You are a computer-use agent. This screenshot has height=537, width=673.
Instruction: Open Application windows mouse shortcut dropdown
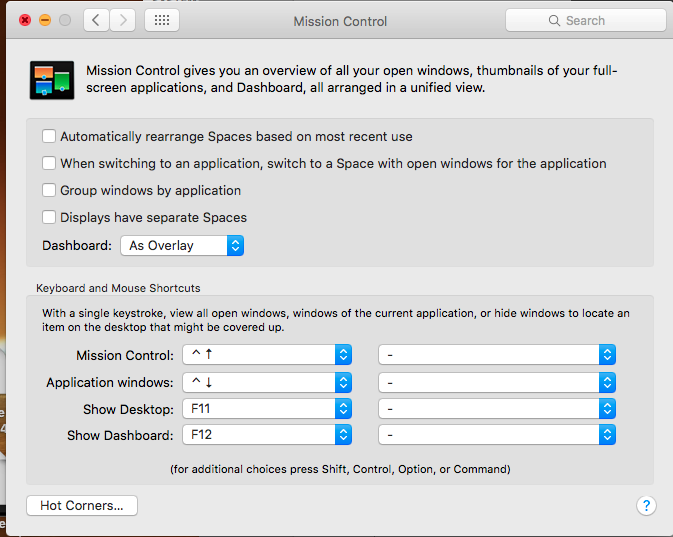(496, 382)
